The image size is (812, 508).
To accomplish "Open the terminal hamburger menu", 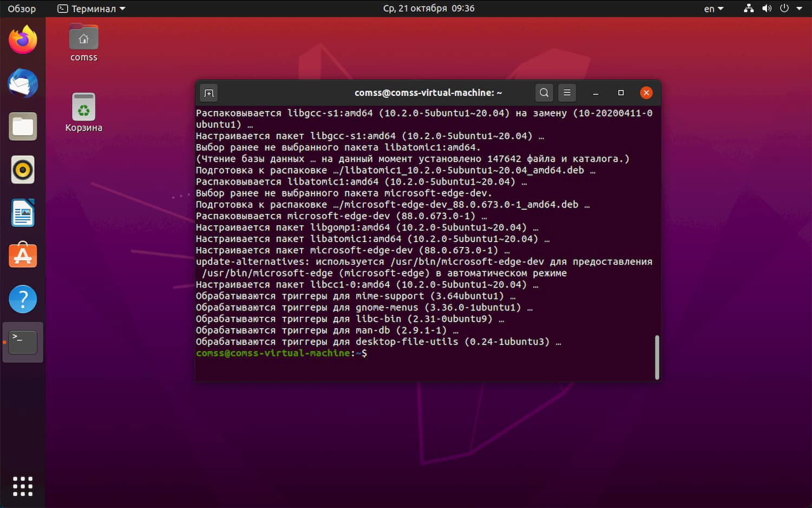I will [x=567, y=93].
